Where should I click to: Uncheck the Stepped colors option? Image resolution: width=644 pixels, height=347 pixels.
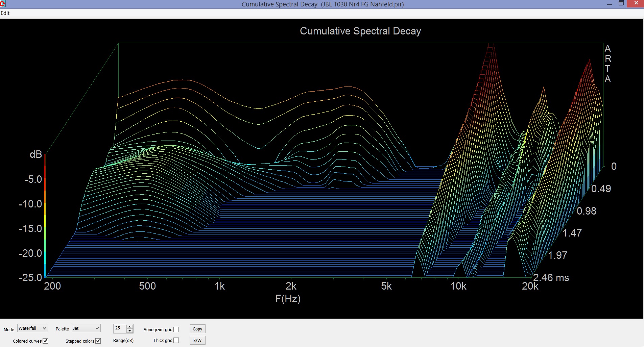click(x=98, y=341)
